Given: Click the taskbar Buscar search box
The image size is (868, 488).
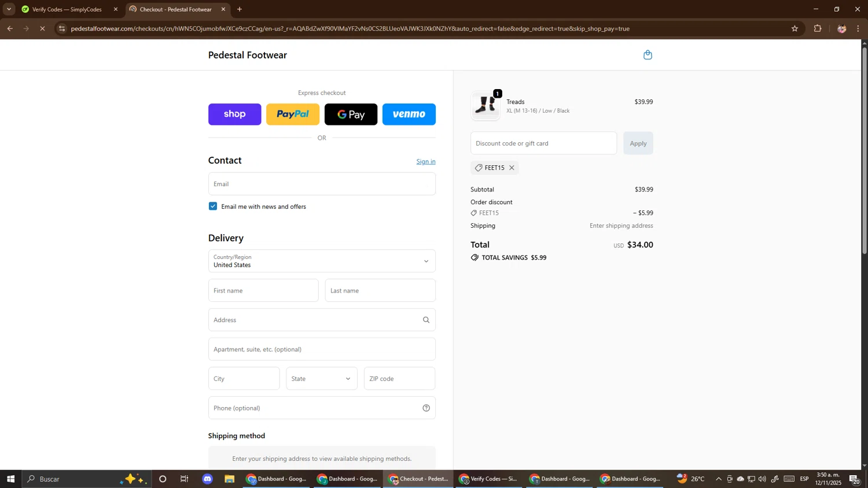Looking at the screenshot, I should point(87,479).
